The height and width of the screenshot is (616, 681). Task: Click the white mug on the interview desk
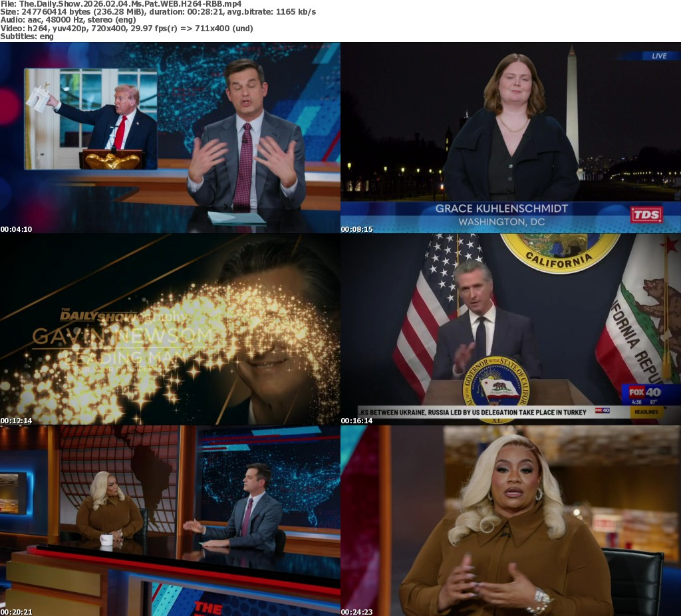(x=106, y=540)
